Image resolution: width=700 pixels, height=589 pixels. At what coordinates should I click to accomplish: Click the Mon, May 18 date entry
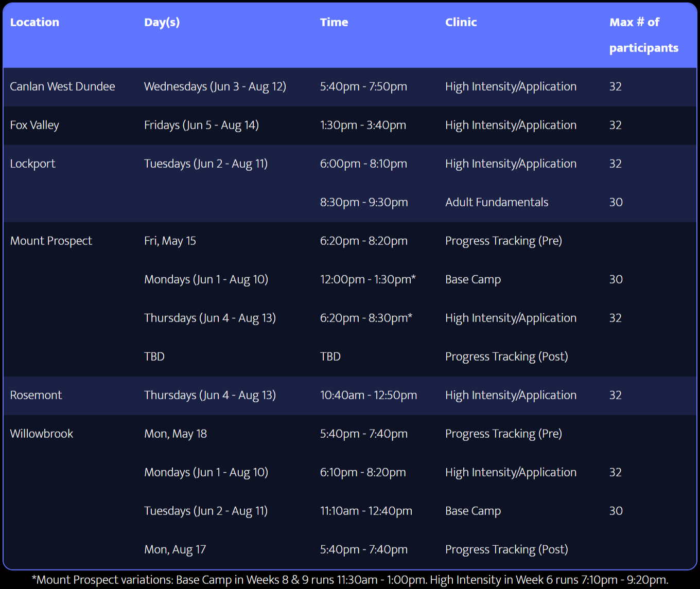tap(175, 434)
